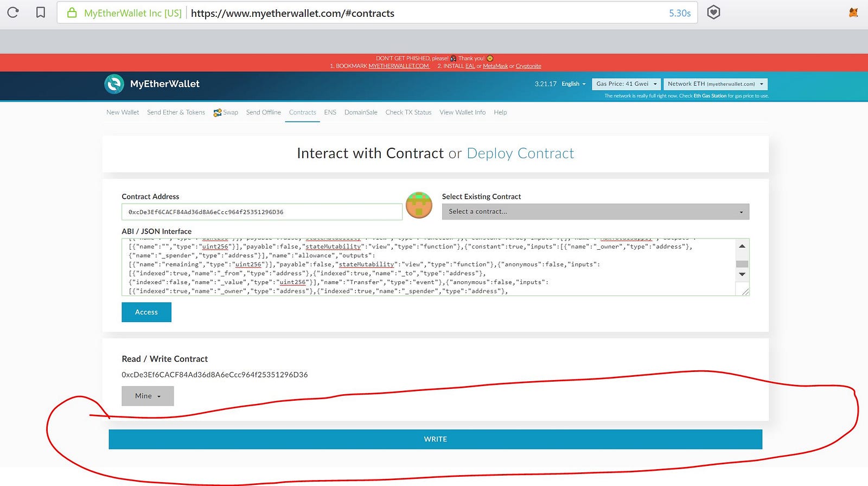Click the WRITE button
The image size is (868, 486).
(x=436, y=439)
